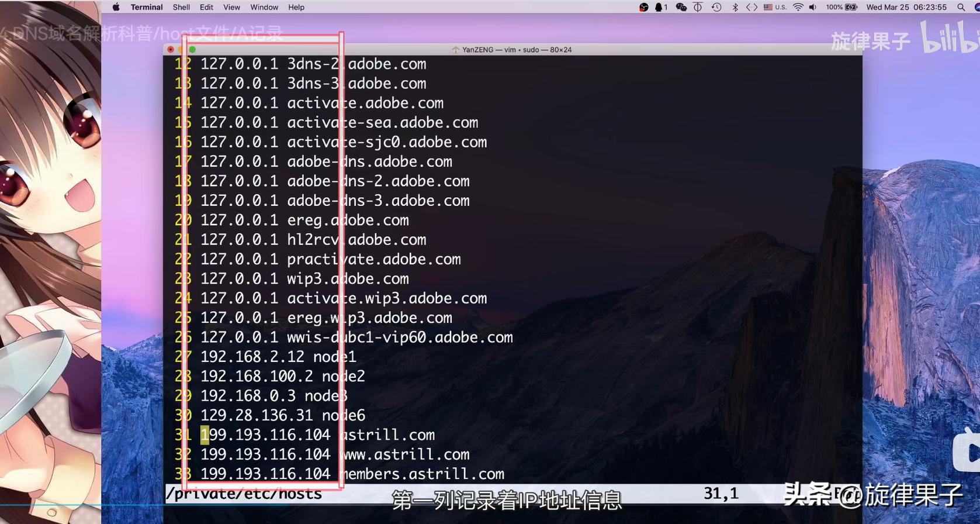Click node6 hostname on line 30
Image resolution: width=980 pixels, height=524 pixels.
click(x=344, y=415)
